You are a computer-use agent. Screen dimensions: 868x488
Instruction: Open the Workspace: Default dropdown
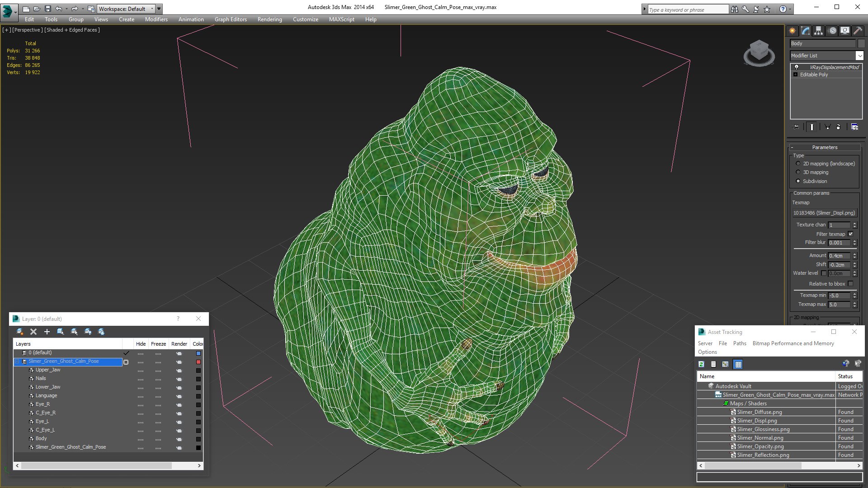(126, 9)
